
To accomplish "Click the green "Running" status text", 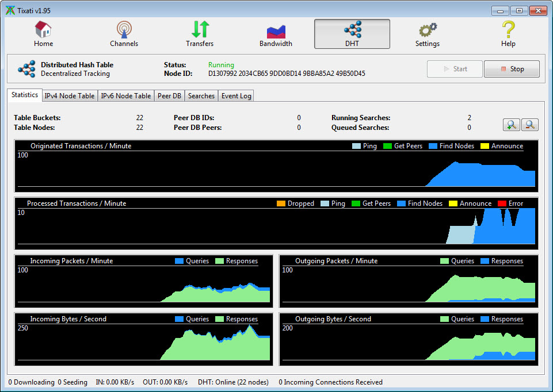I will [221, 65].
